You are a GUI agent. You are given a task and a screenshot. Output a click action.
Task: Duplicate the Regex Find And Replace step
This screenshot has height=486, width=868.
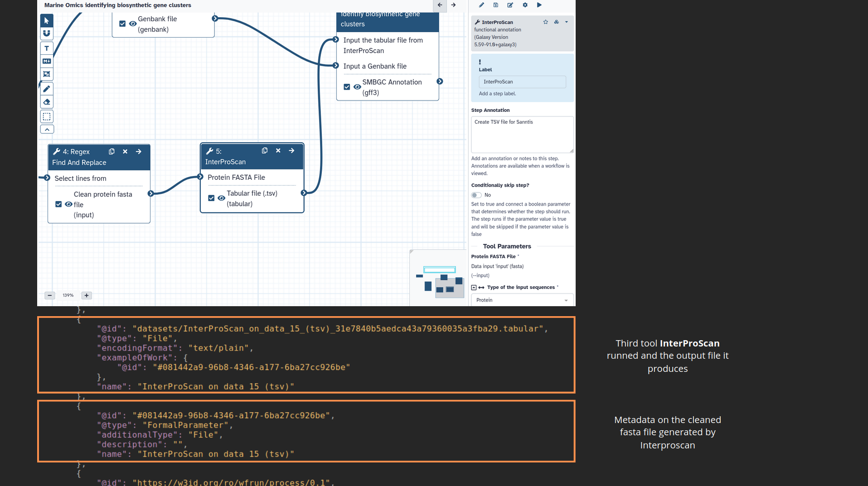(x=112, y=151)
